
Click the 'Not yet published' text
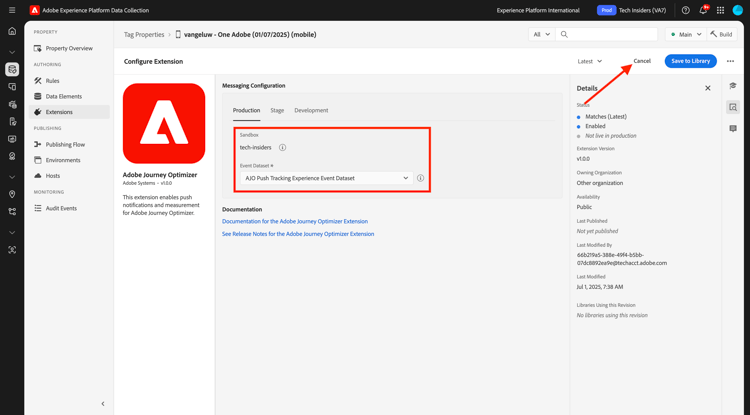pyautogui.click(x=597, y=231)
